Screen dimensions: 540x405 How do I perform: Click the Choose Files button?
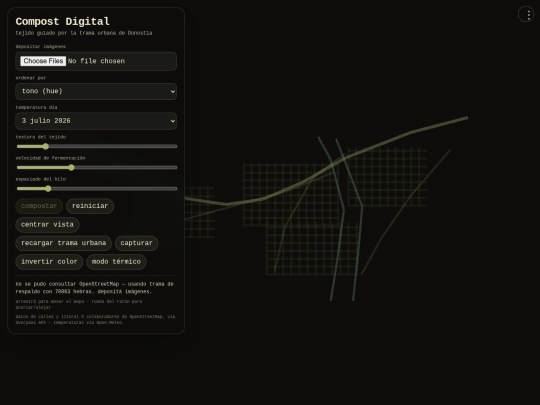[43, 61]
